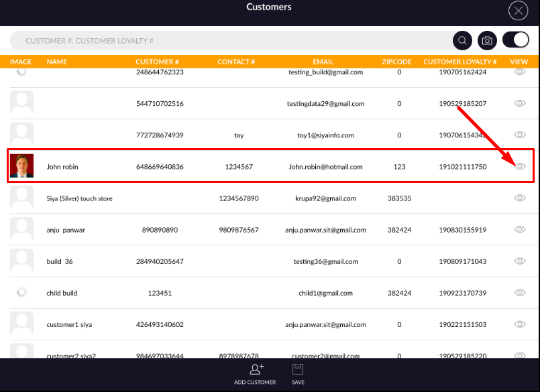Select John robin's profile photo

(21, 166)
